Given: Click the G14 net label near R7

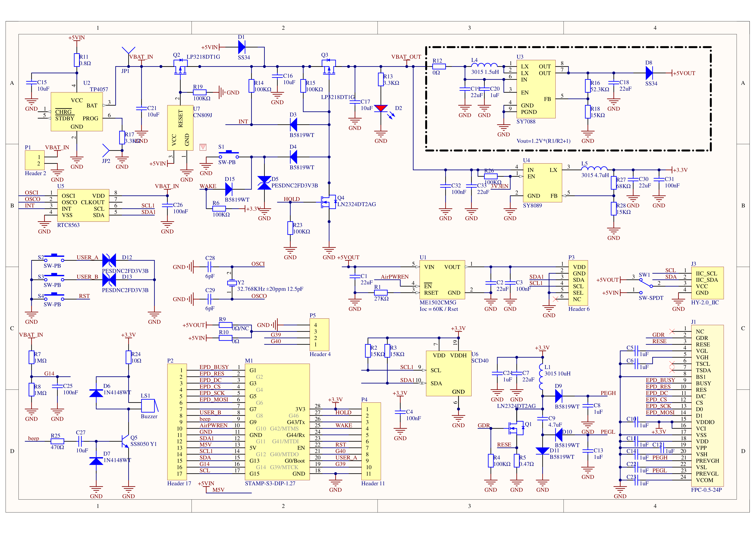Looking at the screenshot, I should click(49, 373).
